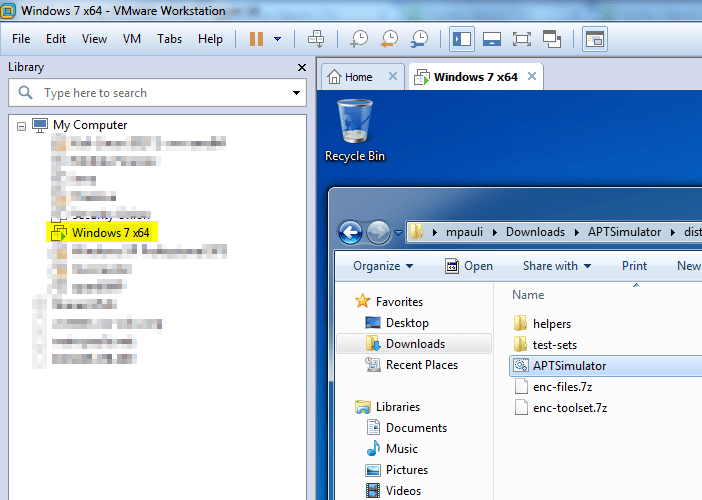Image resolution: width=702 pixels, height=500 pixels.
Task: Open the recent pages dropdown arrow
Action: (398, 232)
